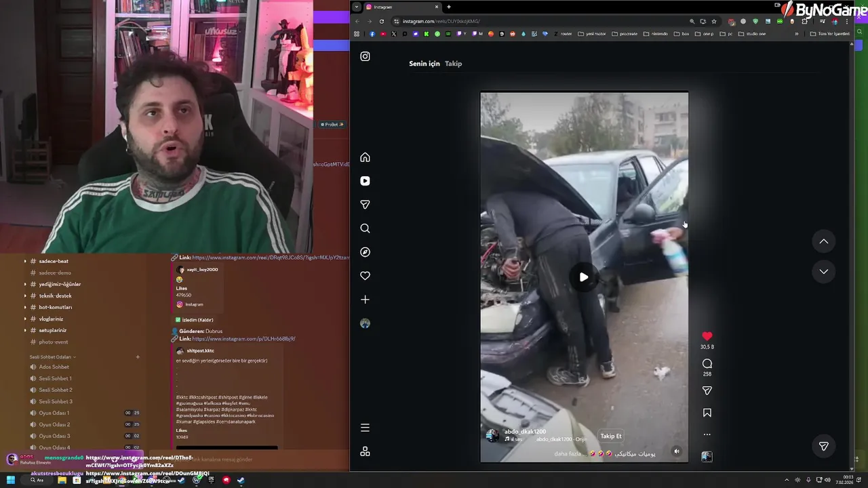
Task: Open File Explorer from the taskbar
Action: pyautogui.click(x=62, y=480)
